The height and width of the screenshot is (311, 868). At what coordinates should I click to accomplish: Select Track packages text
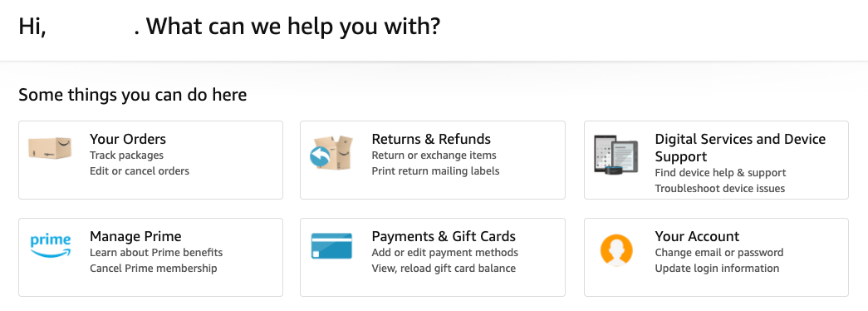[x=127, y=155]
